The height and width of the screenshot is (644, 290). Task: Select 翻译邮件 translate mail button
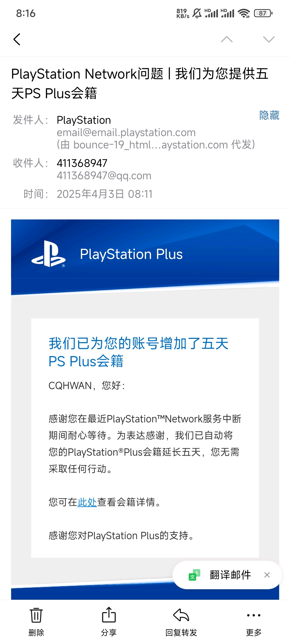point(230,575)
